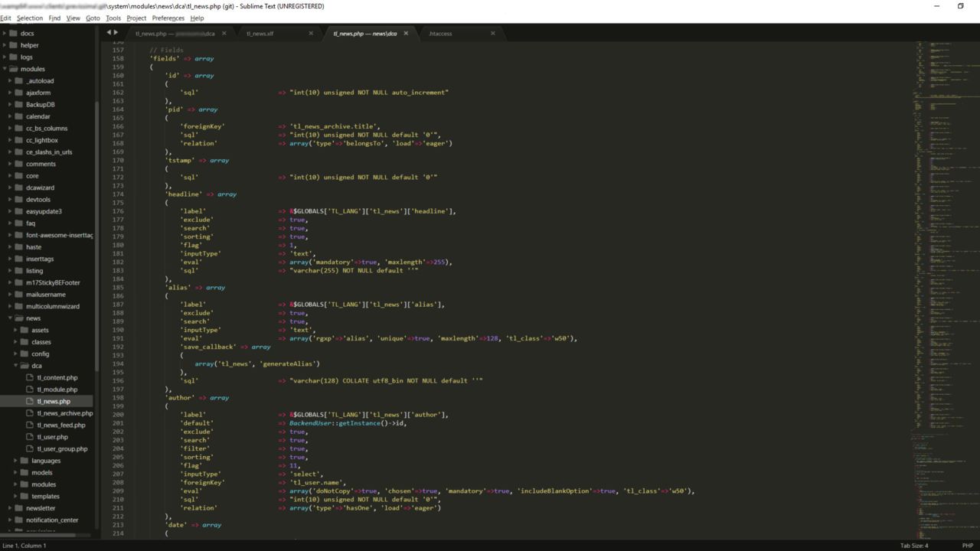The height and width of the screenshot is (551, 980).
Task: Open tl_news.php in the sidebar
Action: click(53, 401)
